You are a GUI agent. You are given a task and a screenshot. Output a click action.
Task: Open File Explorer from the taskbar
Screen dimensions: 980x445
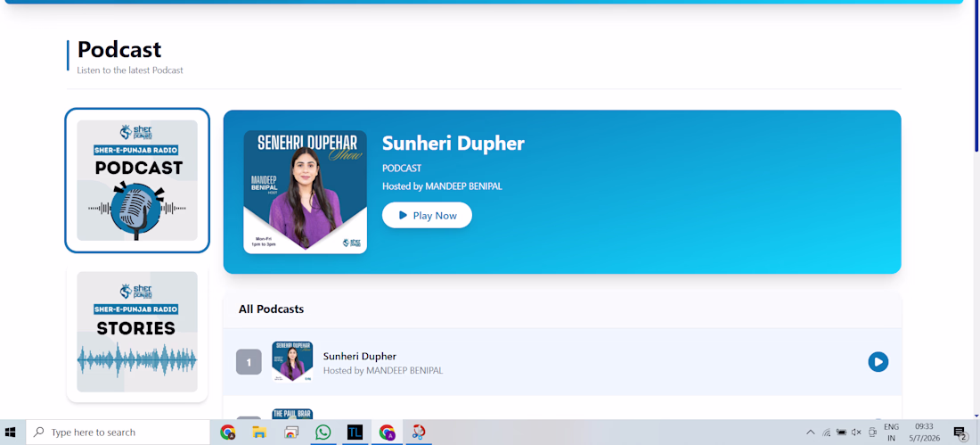[259, 432]
